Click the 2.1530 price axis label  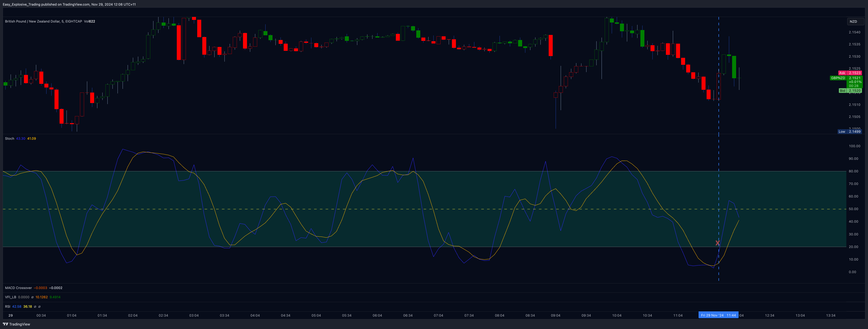[855, 57]
